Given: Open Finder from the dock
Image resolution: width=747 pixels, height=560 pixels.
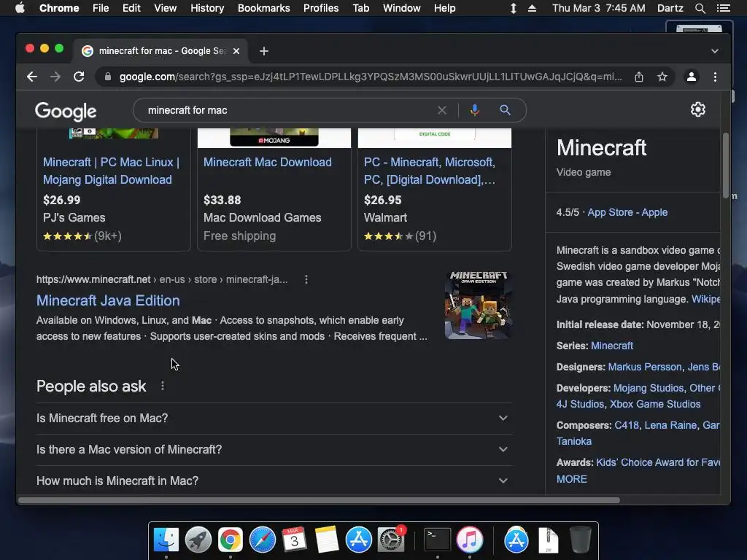Looking at the screenshot, I should [x=166, y=540].
